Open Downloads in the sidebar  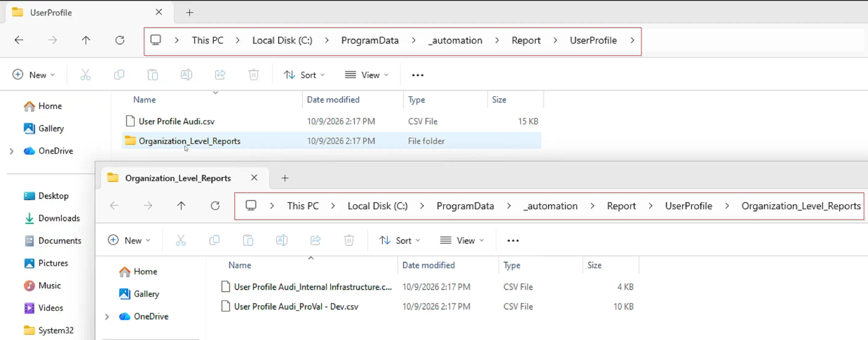[x=52, y=218]
